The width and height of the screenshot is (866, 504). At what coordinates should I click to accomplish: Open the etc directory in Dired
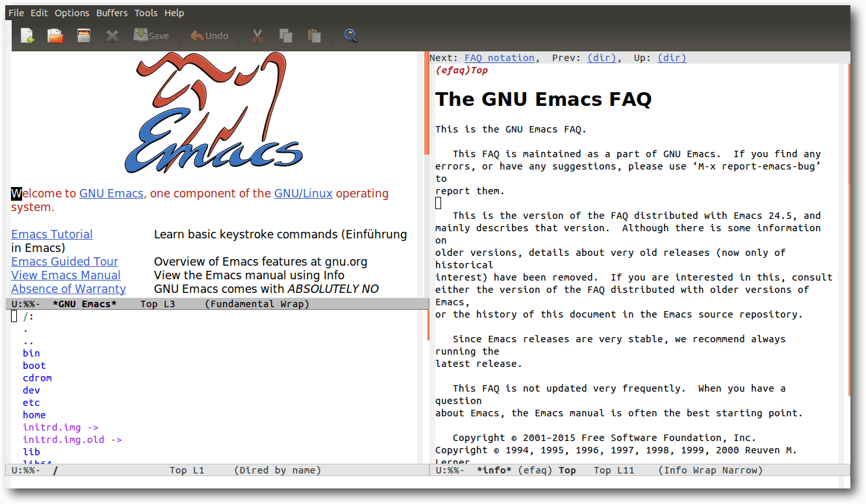pyautogui.click(x=31, y=403)
